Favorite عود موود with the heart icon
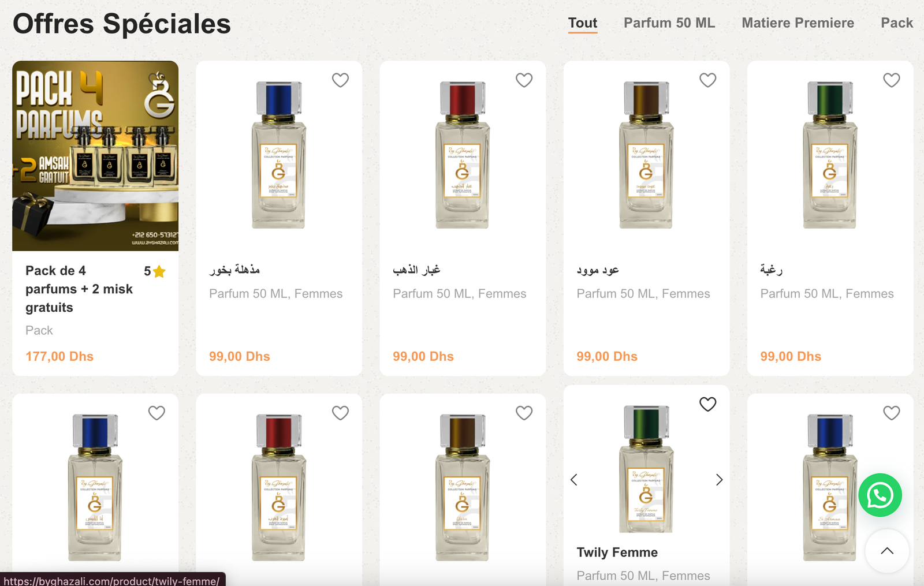This screenshot has width=924, height=586. (x=707, y=80)
